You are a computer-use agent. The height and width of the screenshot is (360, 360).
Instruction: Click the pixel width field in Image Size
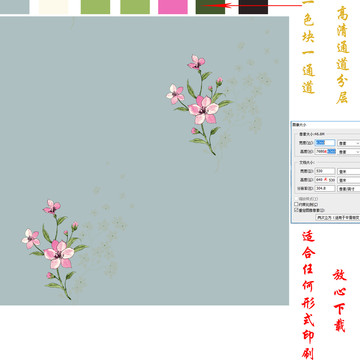[325, 143]
